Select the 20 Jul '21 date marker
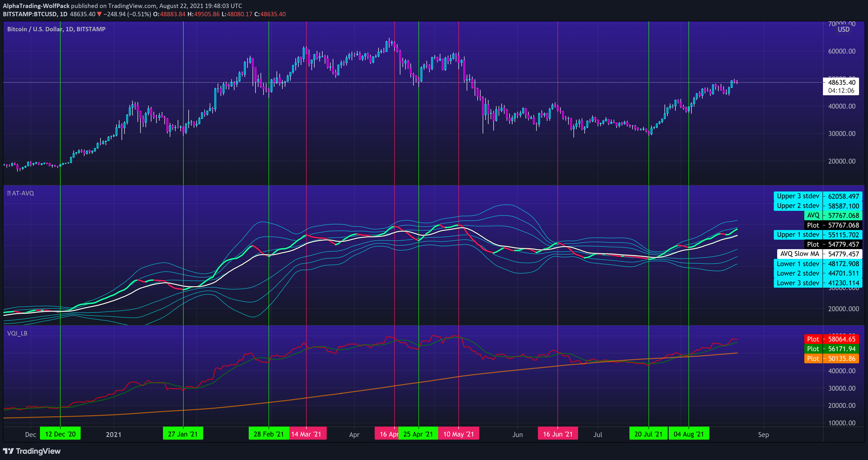 point(649,434)
